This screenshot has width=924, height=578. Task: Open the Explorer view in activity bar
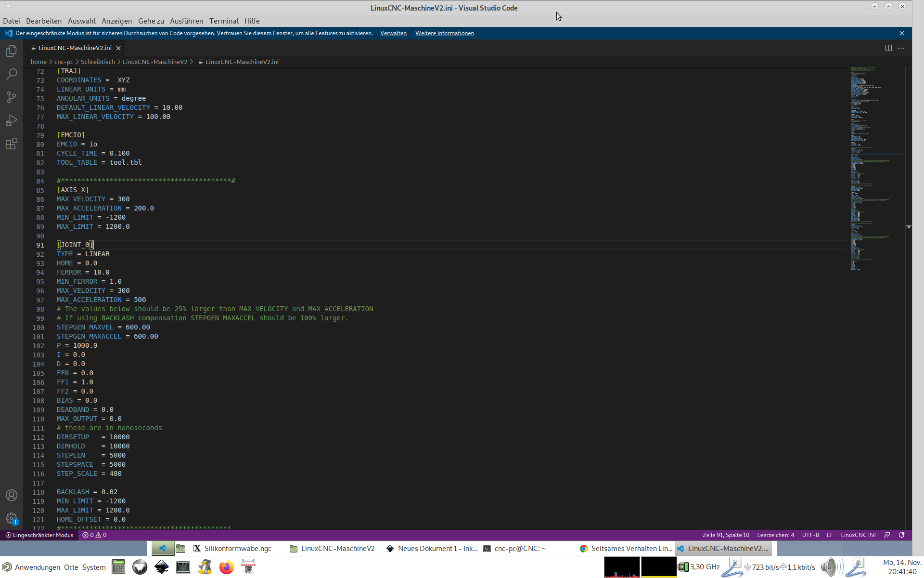point(12,51)
